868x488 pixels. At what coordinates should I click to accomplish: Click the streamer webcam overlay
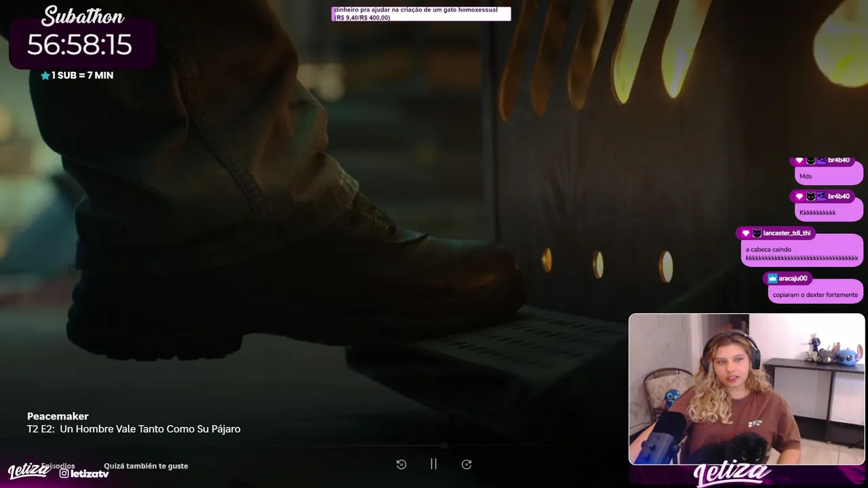(x=747, y=389)
